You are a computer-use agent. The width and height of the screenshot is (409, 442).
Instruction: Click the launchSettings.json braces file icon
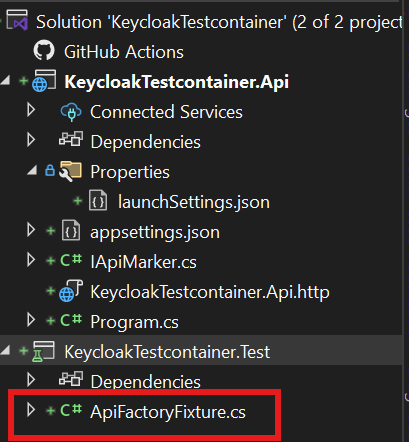pyautogui.click(x=98, y=201)
